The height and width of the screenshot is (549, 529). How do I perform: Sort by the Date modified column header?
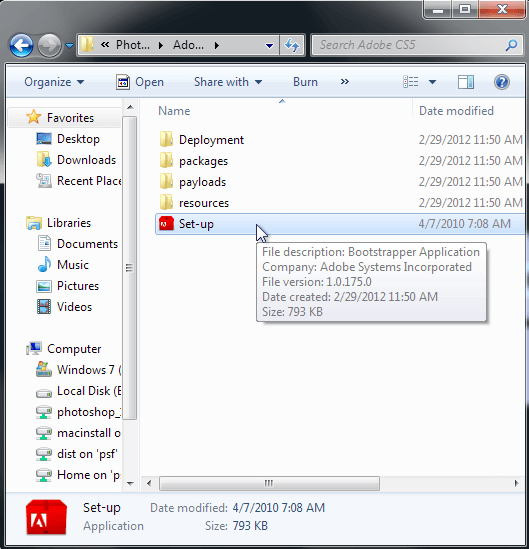coord(456,111)
